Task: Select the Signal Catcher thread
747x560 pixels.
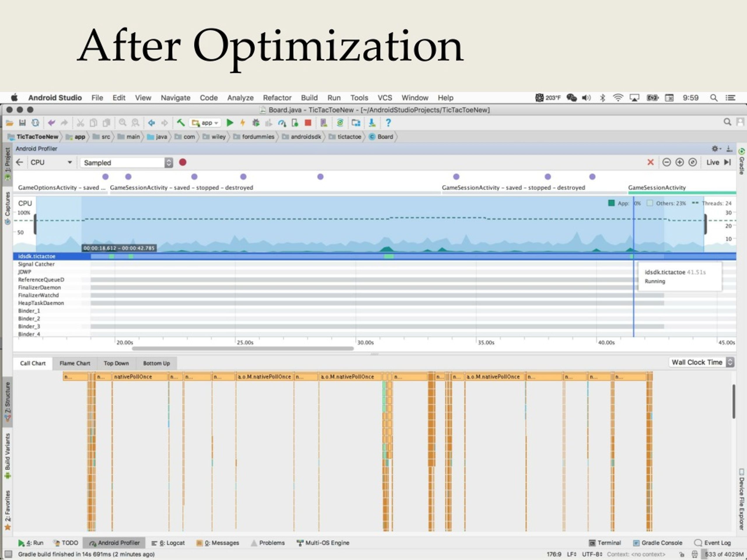Action: coord(374,264)
